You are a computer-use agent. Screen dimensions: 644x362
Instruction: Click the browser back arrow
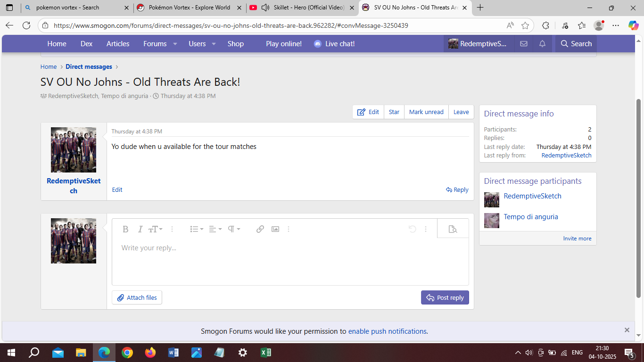click(9, 25)
